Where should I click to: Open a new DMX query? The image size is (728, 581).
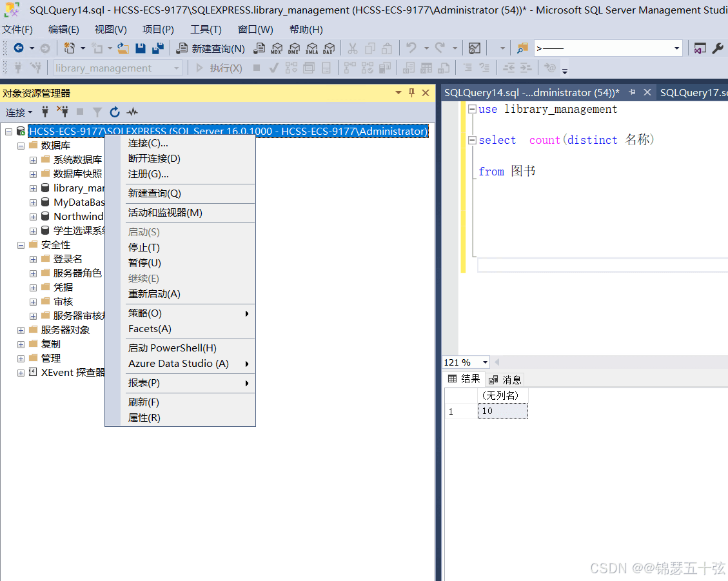294,48
